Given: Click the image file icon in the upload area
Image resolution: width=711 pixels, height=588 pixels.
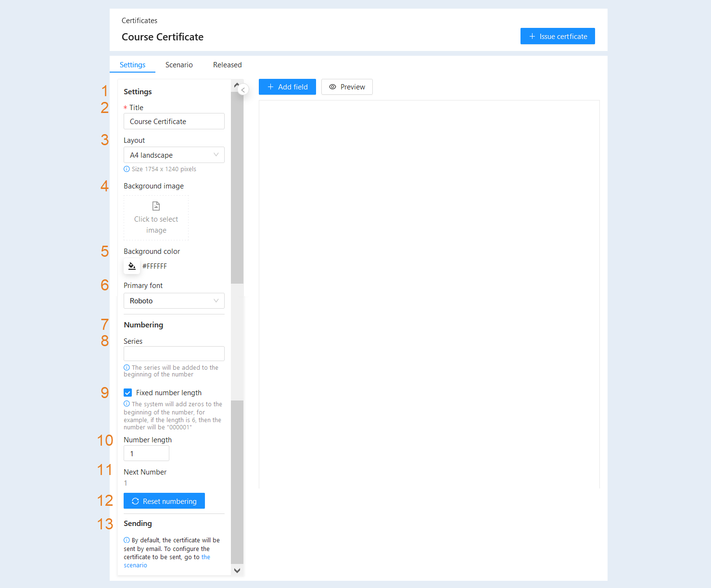Looking at the screenshot, I should click(x=156, y=206).
